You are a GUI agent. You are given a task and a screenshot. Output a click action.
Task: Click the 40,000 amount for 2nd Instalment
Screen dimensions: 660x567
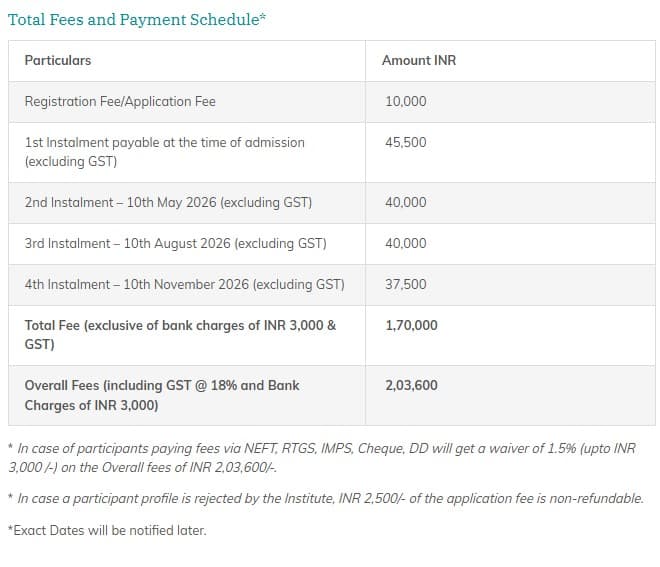(405, 202)
